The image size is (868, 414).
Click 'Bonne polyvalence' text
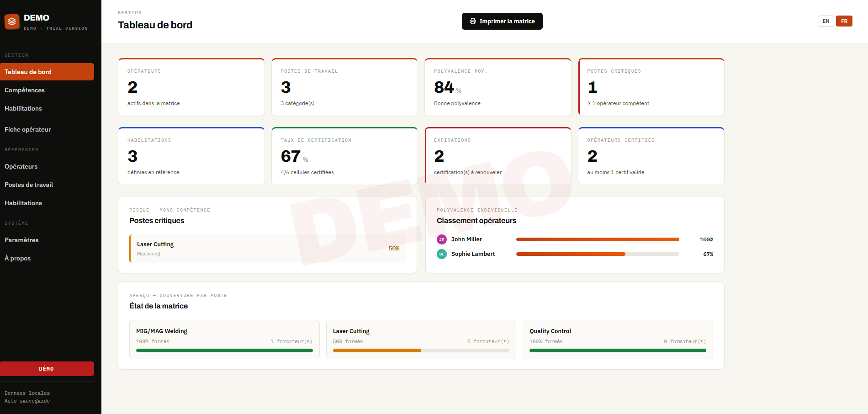[x=457, y=103]
